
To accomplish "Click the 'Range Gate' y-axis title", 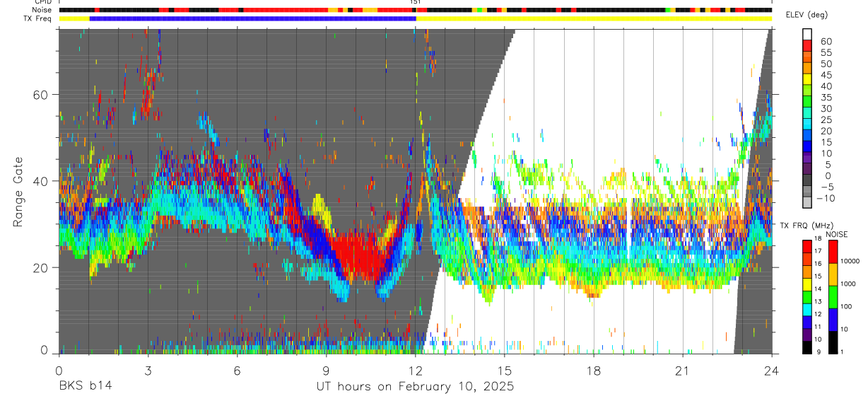I will click(17, 192).
